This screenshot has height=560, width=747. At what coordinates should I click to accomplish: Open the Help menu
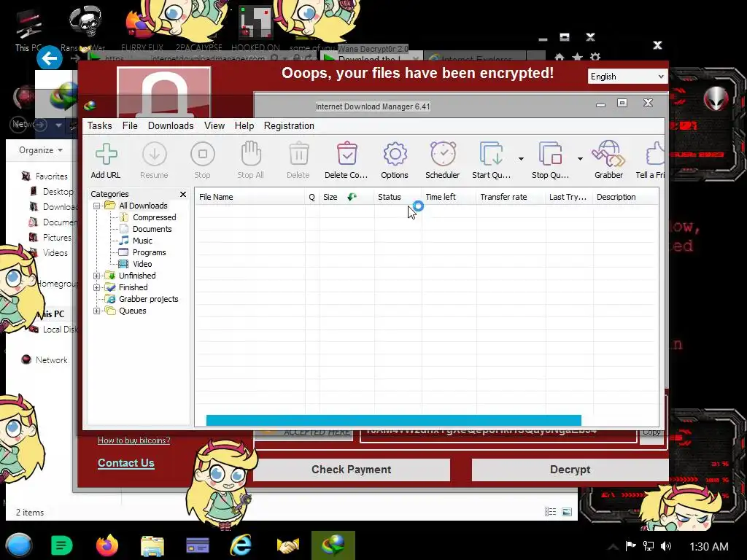[x=244, y=125]
